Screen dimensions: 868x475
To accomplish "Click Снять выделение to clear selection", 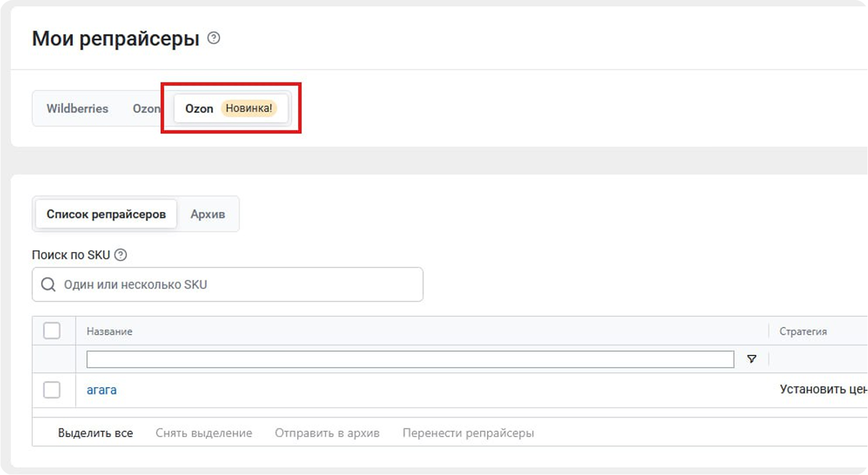I will coord(204,433).
